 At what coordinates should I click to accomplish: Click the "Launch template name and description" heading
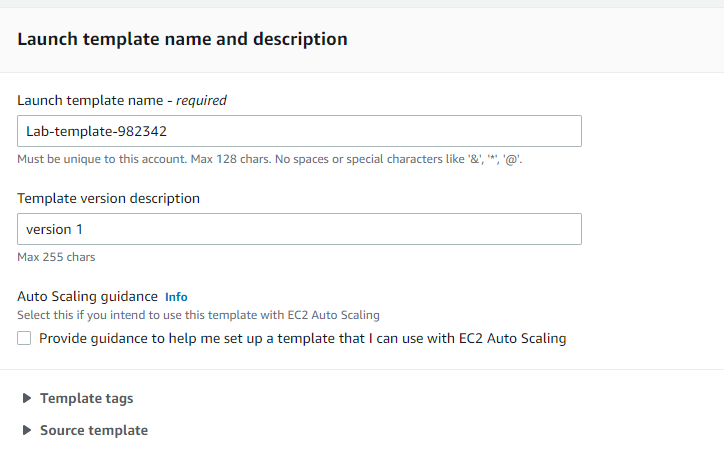182,39
